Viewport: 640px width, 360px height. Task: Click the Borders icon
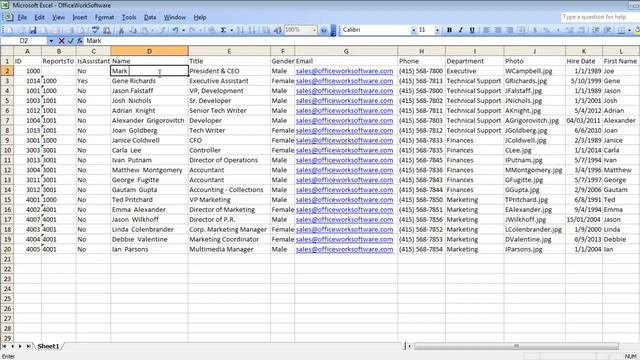tap(621, 30)
